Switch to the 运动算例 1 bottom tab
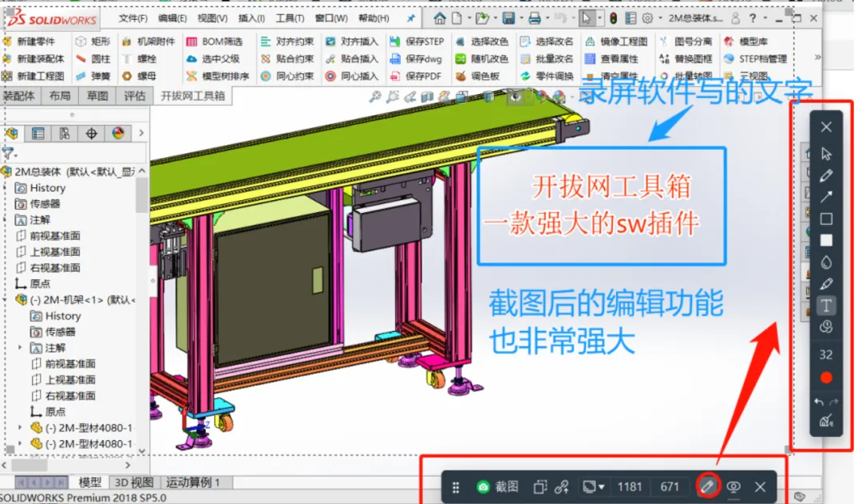Image resolution: width=862 pixels, height=504 pixels. 192,482
